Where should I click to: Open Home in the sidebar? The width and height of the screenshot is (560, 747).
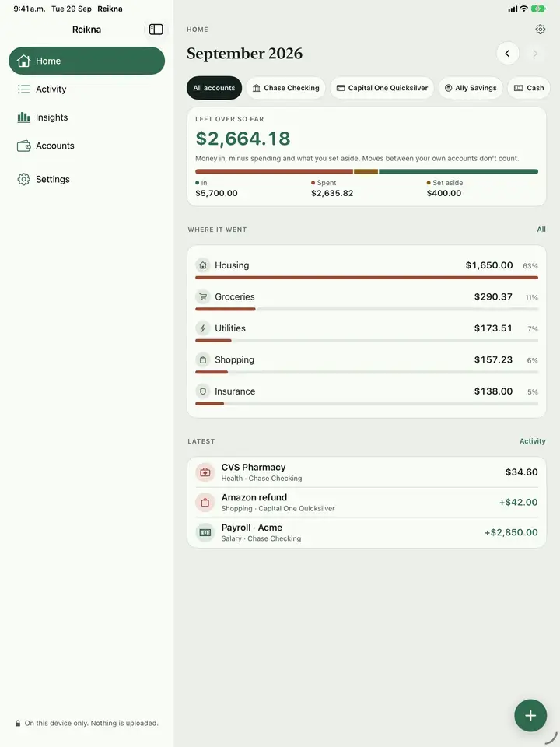click(86, 61)
